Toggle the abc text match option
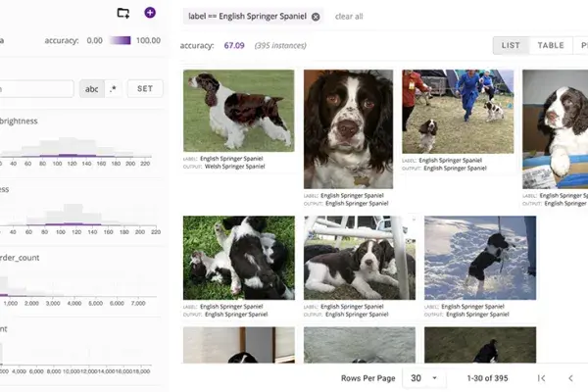Image resolution: width=588 pixels, height=392 pixels. coord(91,89)
